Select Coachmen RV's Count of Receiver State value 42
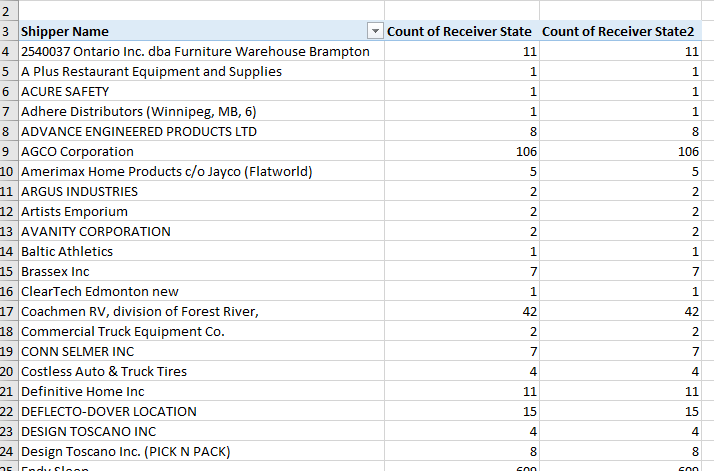Image resolution: width=714 pixels, height=471 pixels. coord(462,312)
